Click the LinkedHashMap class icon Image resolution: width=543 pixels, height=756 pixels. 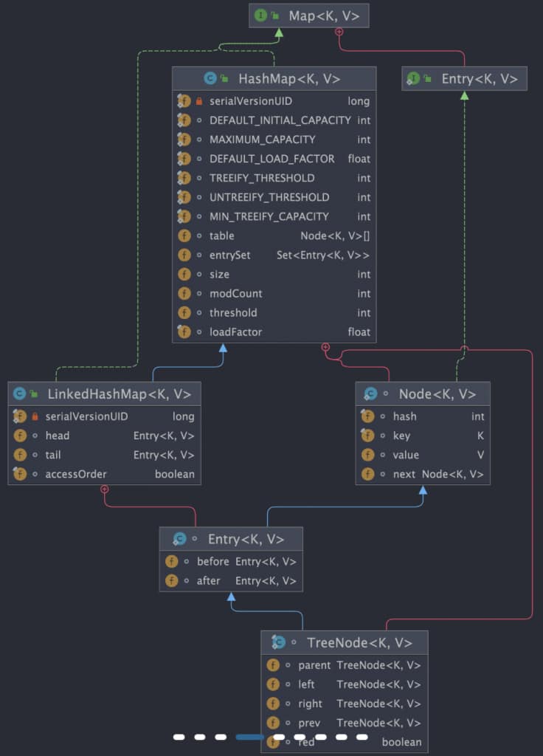[20, 394]
